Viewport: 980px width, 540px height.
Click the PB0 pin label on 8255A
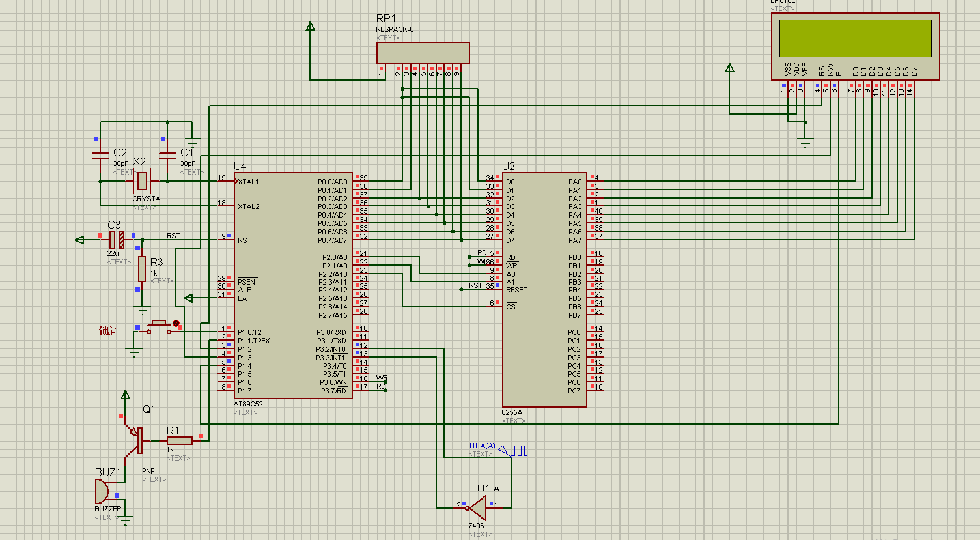(x=574, y=257)
